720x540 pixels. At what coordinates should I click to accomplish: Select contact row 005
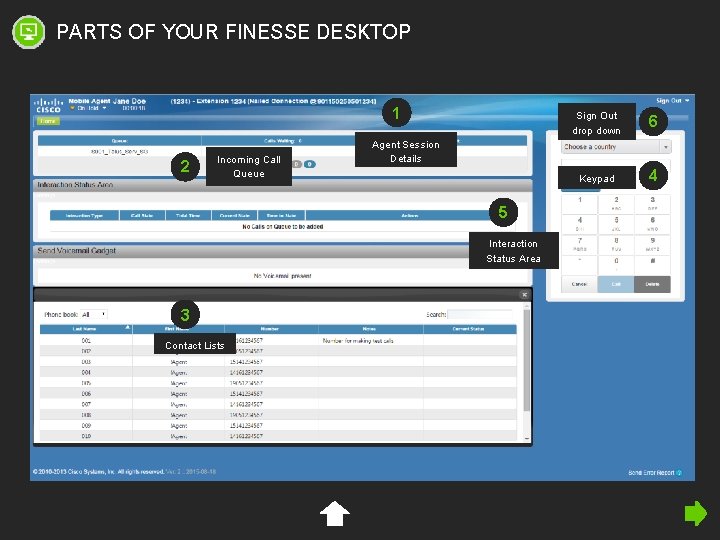tap(278, 383)
